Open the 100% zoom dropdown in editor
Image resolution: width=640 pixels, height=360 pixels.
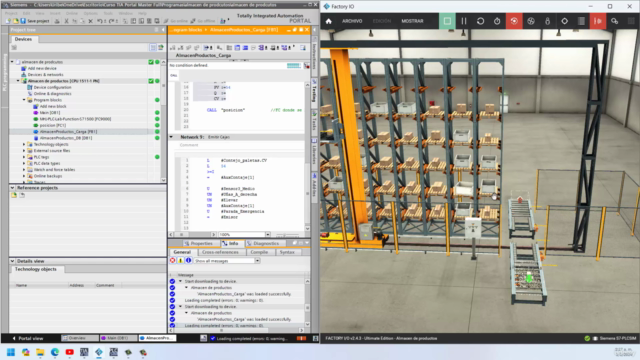268,234
